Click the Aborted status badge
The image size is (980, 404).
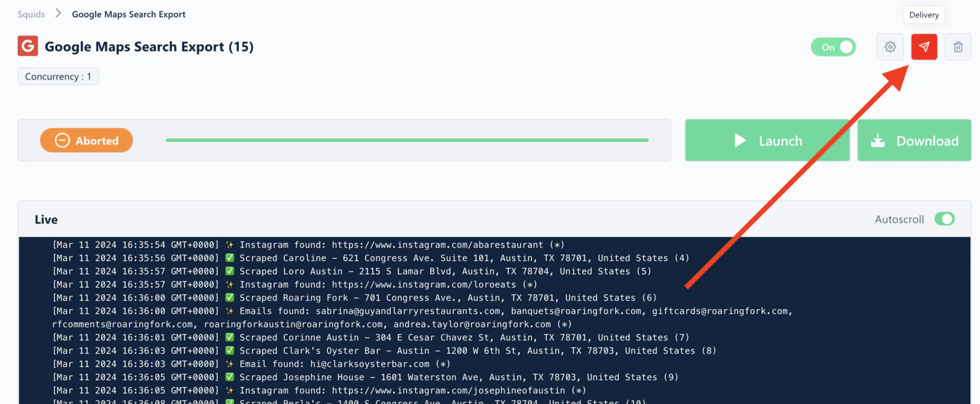[x=86, y=140]
